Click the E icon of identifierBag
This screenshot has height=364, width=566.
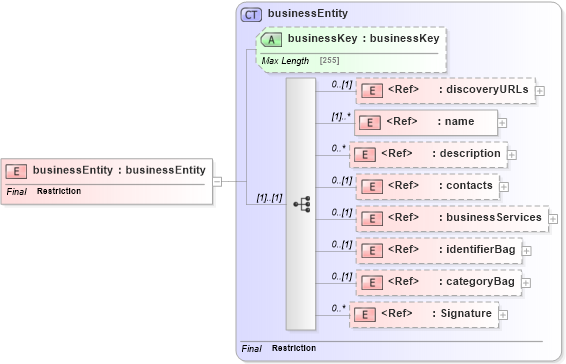(372, 251)
